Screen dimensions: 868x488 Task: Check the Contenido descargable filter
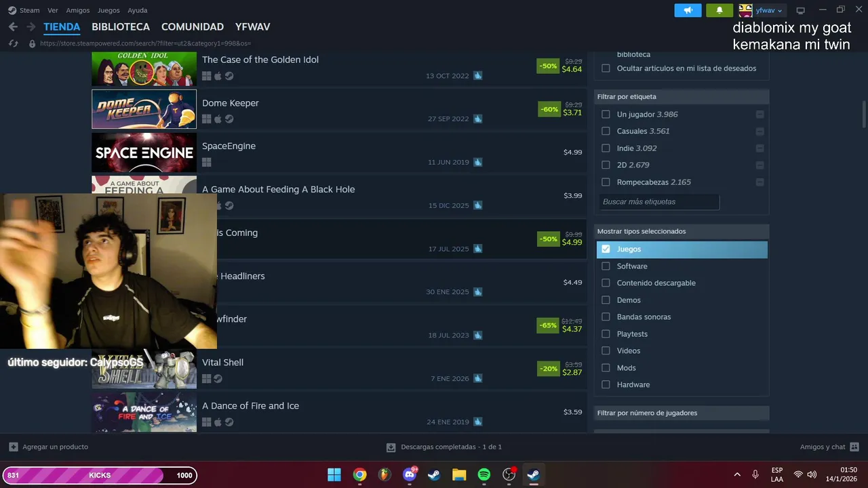tap(606, 283)
